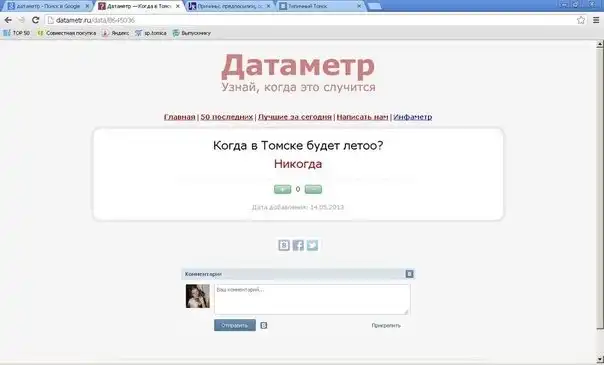The height and width of the screenshot is (365, 604).
Task: Click the Инфаметр link
Action: pos(413,117)
